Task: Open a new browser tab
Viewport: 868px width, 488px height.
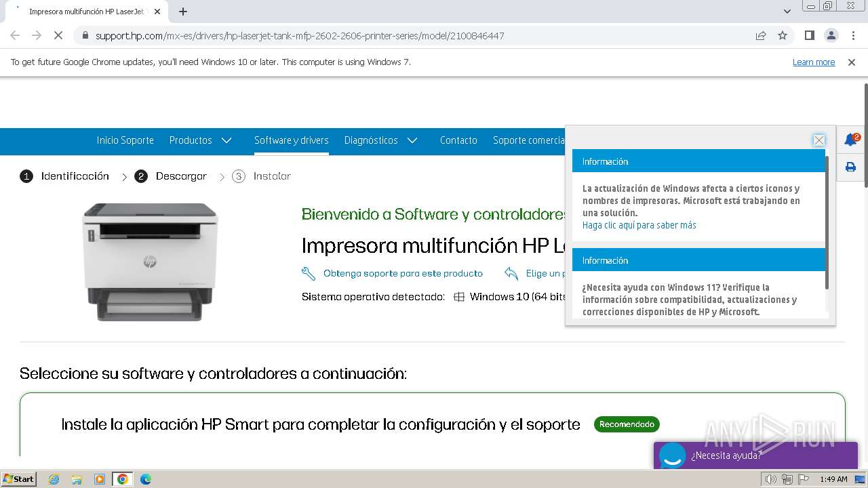Action: coord(183,12)
